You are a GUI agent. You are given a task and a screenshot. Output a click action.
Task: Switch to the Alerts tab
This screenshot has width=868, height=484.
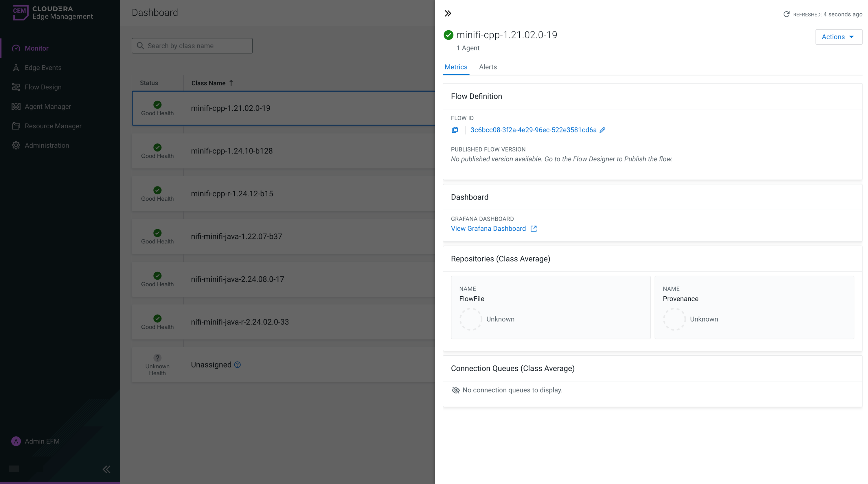coord(488,67)
